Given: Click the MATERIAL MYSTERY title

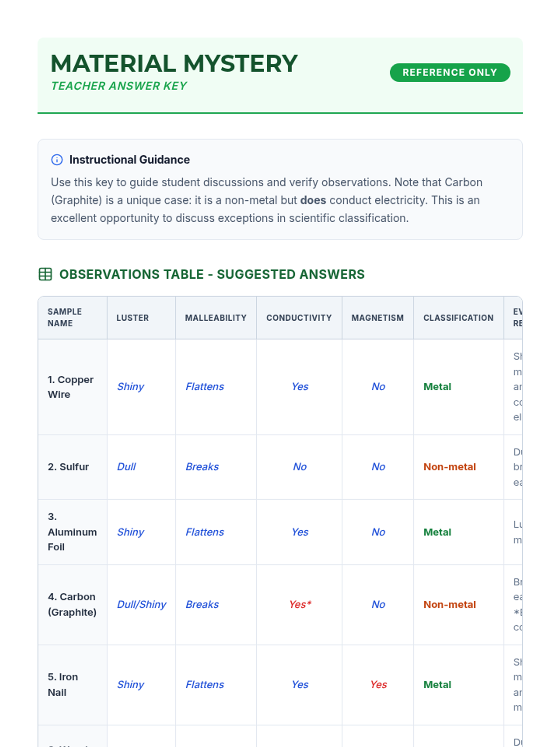Looking at the screenshot, I should [174, 63].
